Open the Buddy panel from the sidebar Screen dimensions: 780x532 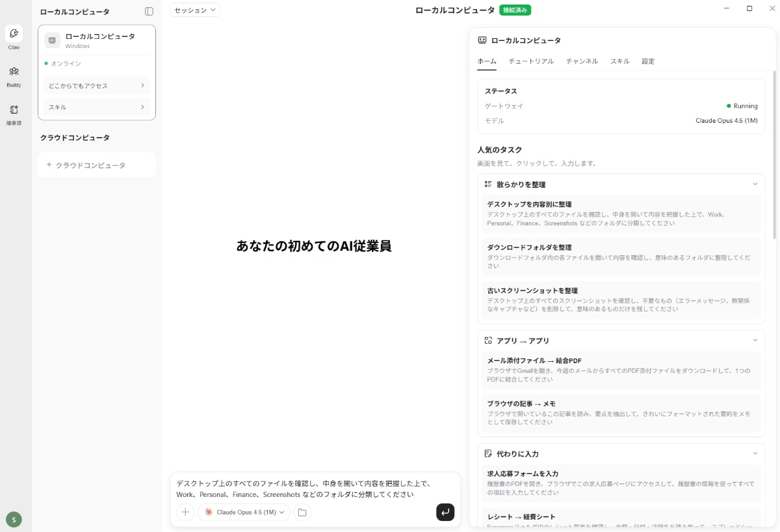coord(14,75)
